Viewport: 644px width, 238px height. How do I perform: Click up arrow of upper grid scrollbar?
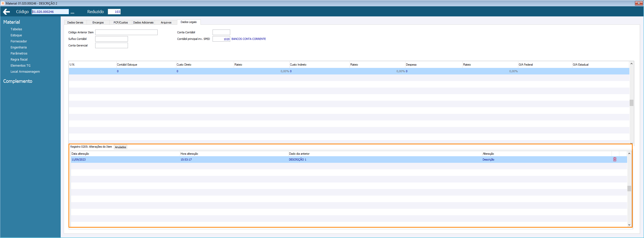click(x=631, y=64)
